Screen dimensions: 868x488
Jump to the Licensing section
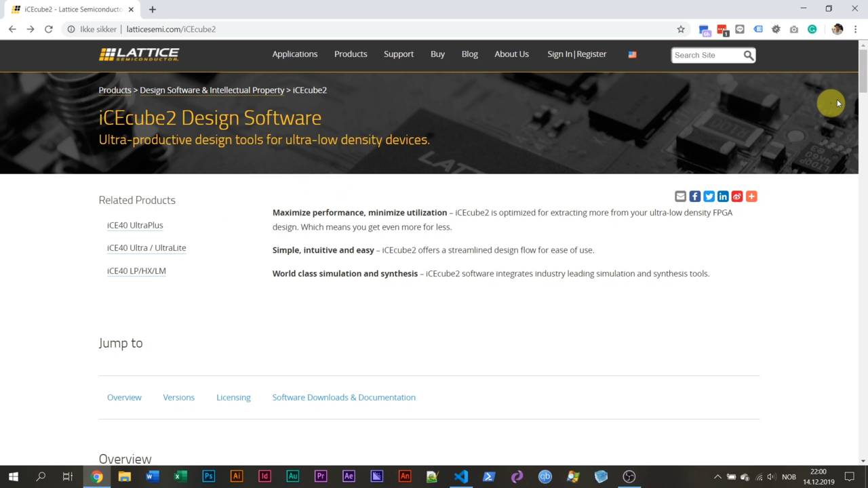pos(233,397)
